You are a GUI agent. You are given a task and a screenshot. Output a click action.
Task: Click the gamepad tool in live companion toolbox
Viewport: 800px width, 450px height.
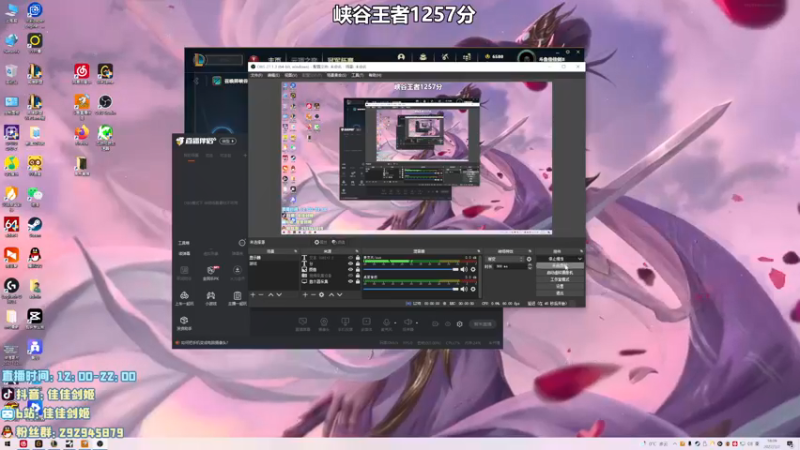211,296
